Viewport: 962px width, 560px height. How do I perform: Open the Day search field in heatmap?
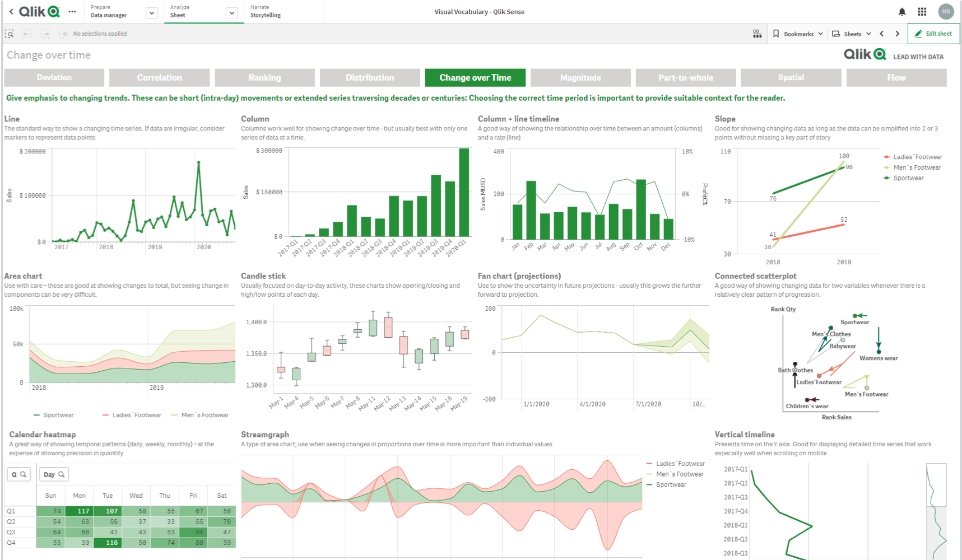[x=54, y=474]
